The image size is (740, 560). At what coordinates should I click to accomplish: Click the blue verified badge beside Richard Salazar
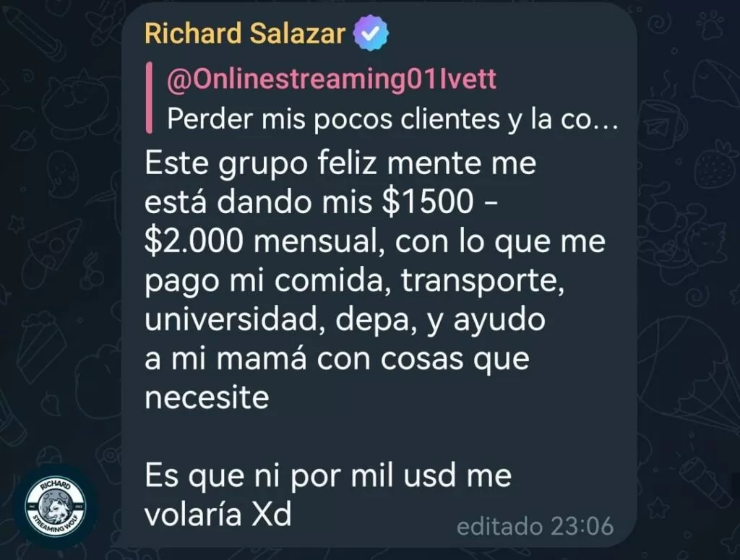371,33
